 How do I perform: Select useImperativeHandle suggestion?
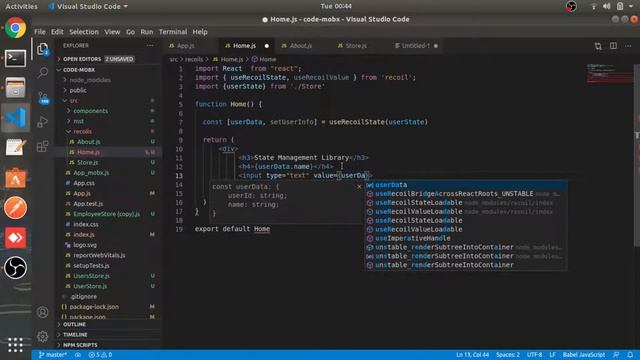point(466,238)
